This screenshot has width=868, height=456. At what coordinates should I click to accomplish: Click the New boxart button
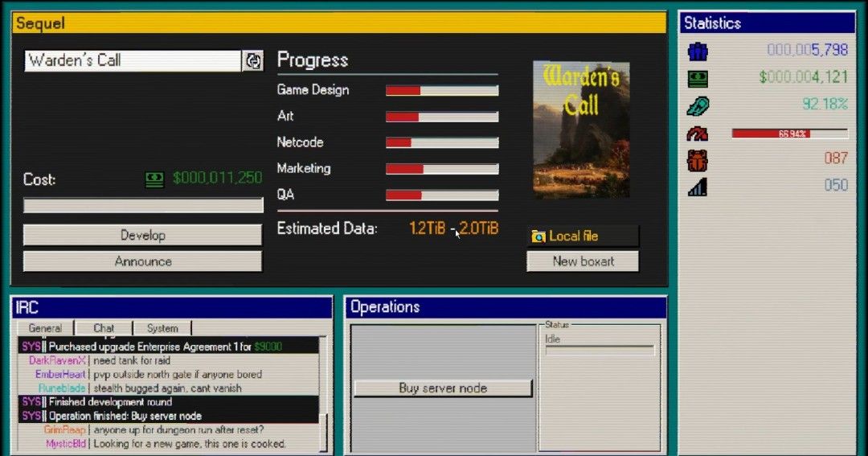tap(583, 261)
